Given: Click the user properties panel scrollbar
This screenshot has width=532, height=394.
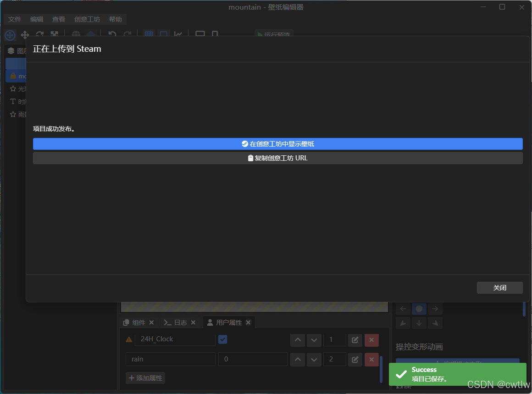Looking at the screenshot, I should [381, 369].
